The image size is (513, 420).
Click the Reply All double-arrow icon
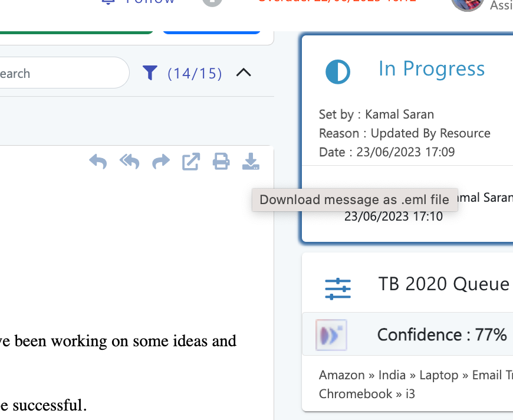coord(129,161)
